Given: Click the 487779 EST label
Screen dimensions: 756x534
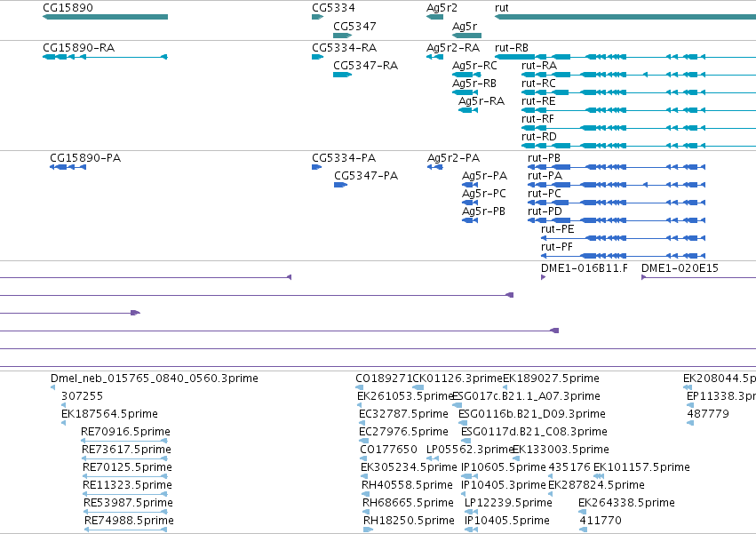Looking at the screenshot, I should pos(708,414).
